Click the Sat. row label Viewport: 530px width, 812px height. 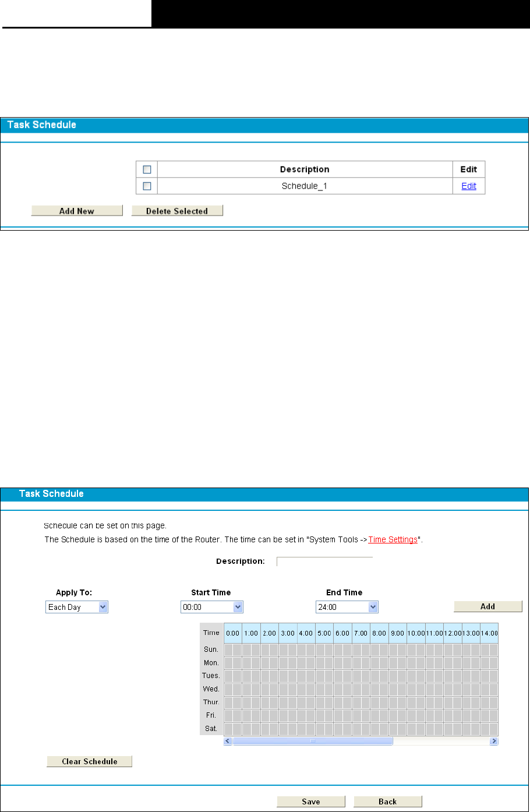point(211,729)
